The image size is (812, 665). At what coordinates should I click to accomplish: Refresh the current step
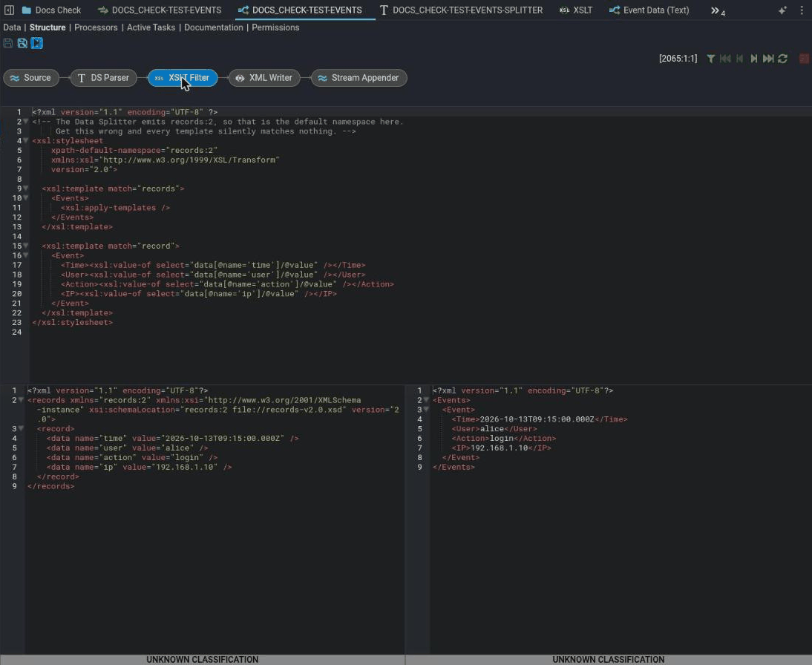click(x=783, y=59)
